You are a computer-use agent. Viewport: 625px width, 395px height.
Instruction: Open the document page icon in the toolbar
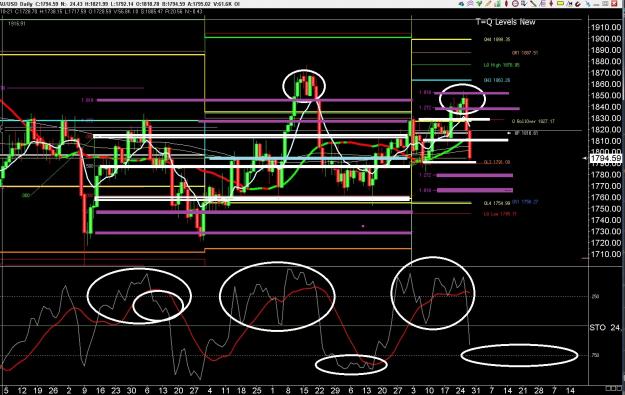point(543,4)
